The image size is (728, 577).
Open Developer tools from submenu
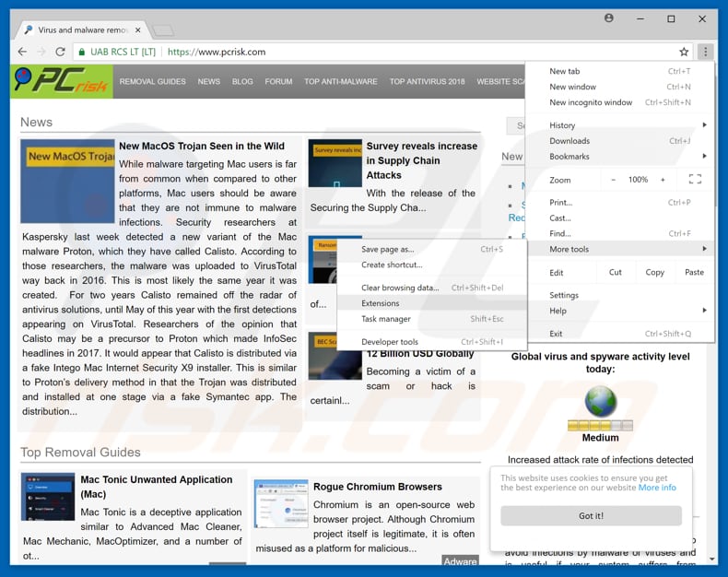[x=432, y=341]
